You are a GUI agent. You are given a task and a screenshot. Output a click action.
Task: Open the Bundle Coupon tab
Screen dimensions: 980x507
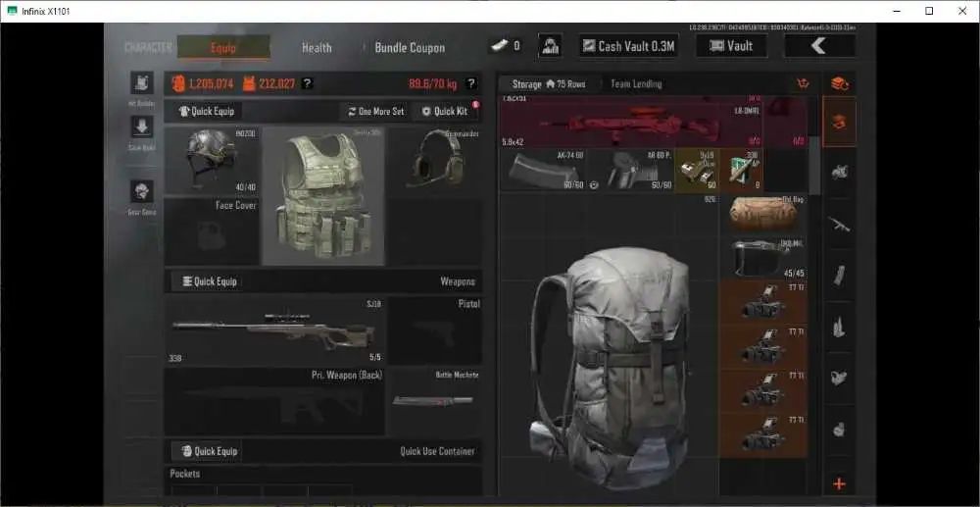[x=410, y=47]
